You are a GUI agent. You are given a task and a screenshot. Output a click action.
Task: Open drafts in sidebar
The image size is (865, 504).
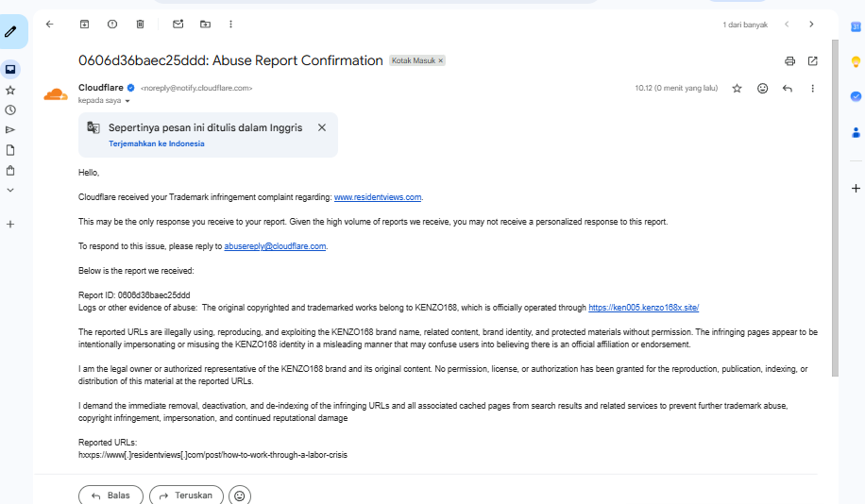10,150
